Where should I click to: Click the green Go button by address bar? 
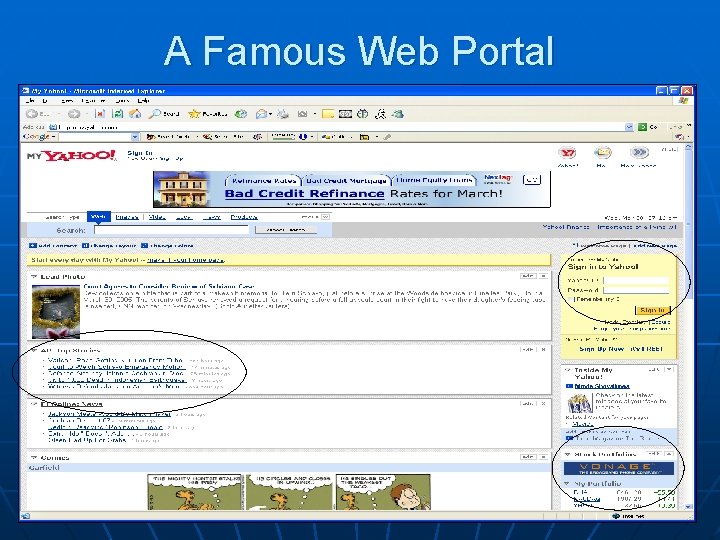click(642, 127)
